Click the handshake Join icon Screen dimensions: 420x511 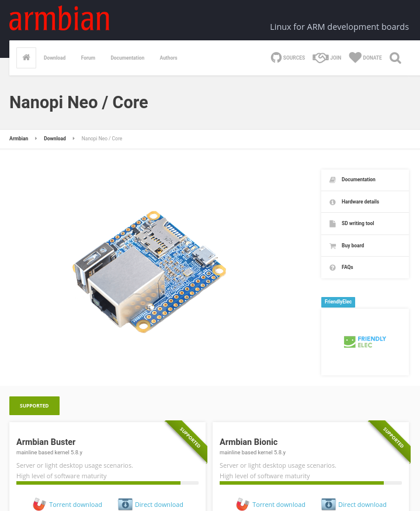coord(320,58)
